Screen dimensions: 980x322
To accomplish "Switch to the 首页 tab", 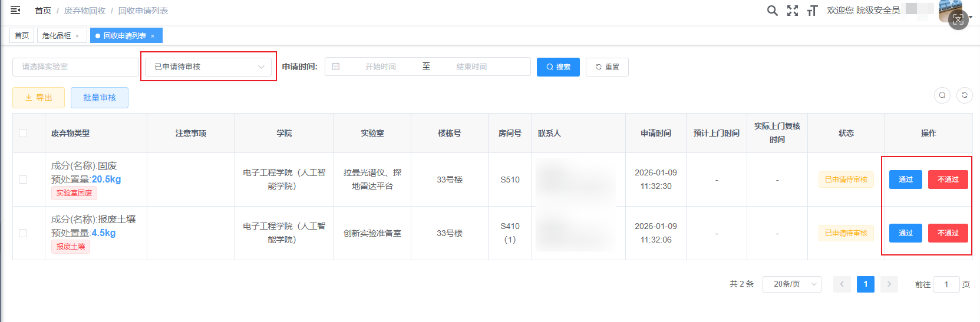I will tap(22, 36).
